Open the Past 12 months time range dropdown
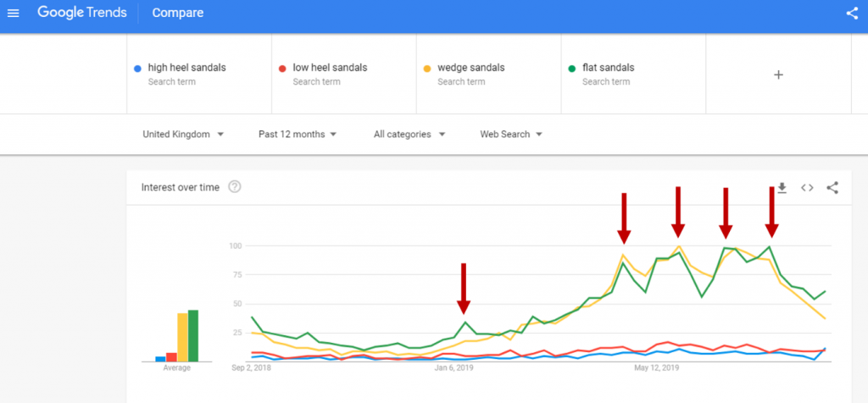868x403 pixels. pos(298,134)
